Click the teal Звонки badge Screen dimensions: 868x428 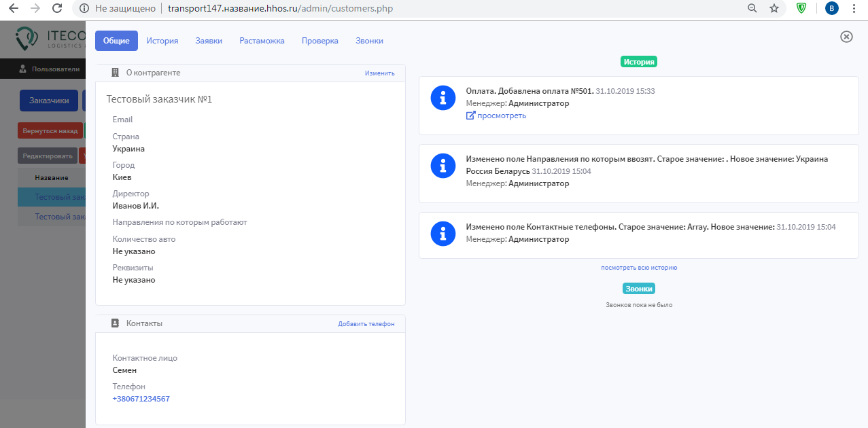point(639,289)
